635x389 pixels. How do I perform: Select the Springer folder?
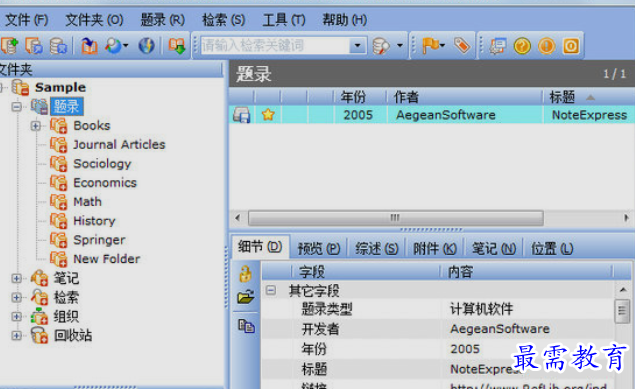coord(99,240)
